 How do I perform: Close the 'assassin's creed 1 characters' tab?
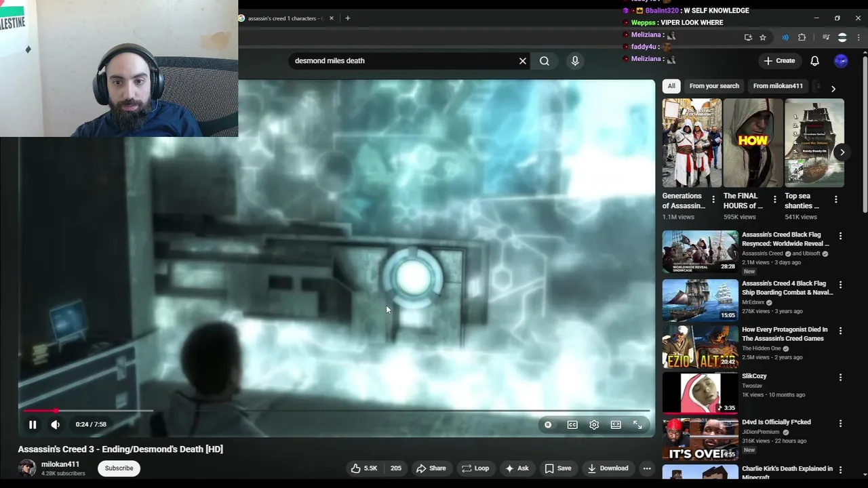(x=331, y=18)
